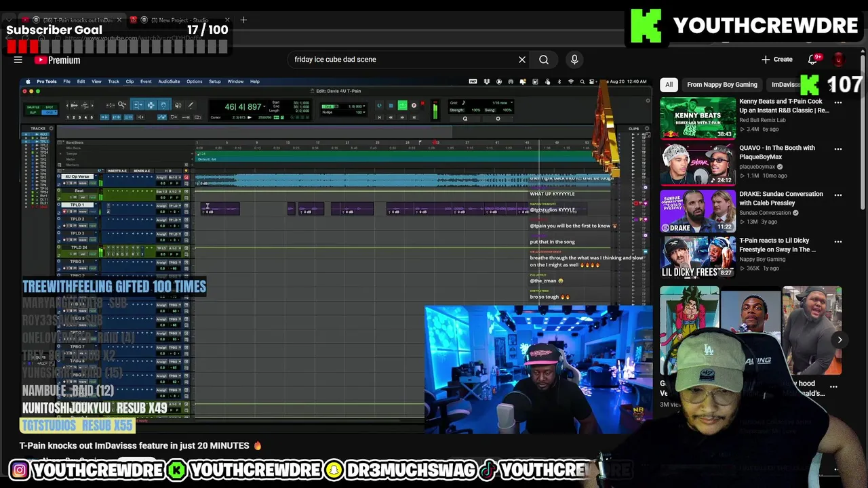Click the YouTube Create button
Viewport: 868px width, 488px height.
(x=777, y=60)
